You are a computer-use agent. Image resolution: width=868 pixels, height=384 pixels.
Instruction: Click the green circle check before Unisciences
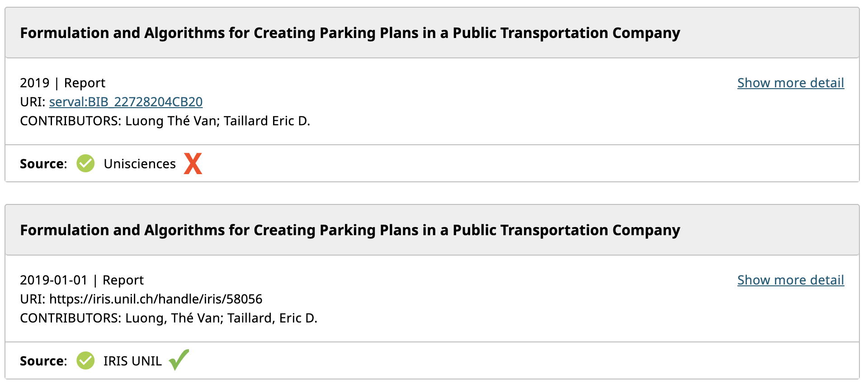(85, 164)
